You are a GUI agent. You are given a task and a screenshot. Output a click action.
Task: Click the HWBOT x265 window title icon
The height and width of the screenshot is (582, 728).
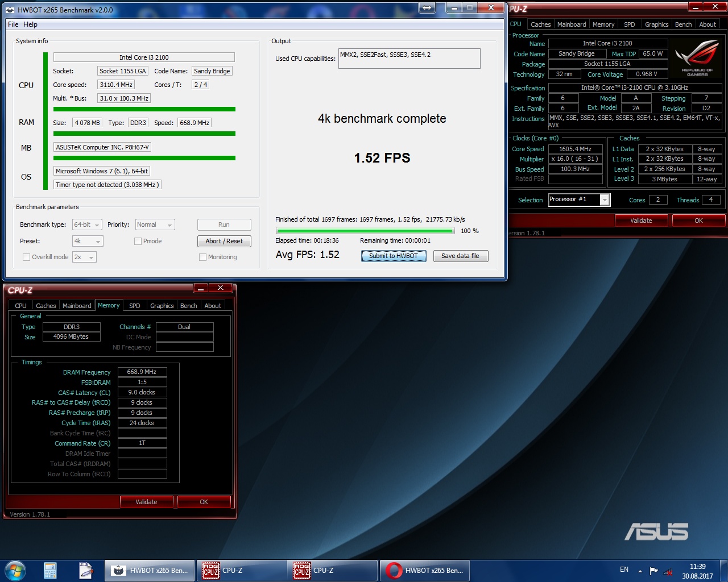click(x=10, y=10)
